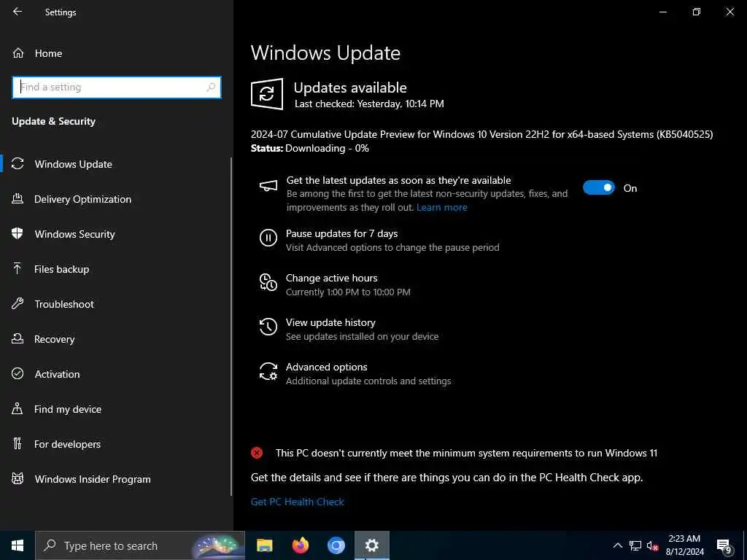Select Windows Update in the sidebar
The image size is (747, 560).
73,164
